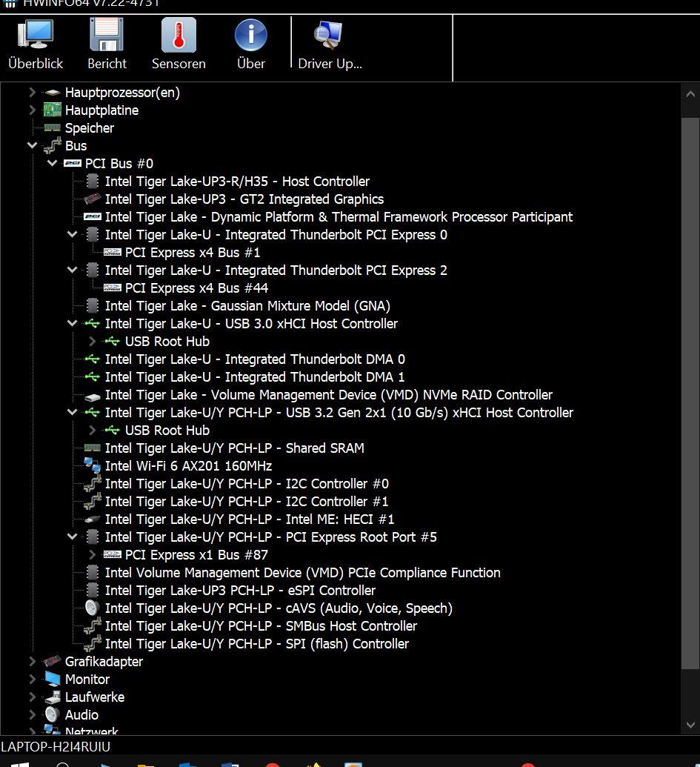Select VMD PCIe Compliance Function entry
The width and height of the screenshot is (700, 767).
point(302,573)
